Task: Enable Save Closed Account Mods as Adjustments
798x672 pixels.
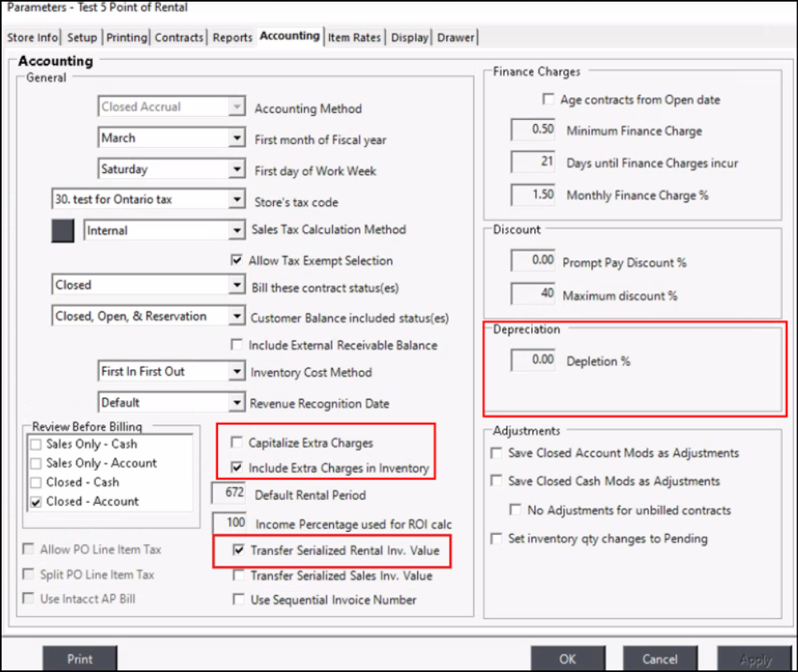Action: (x=497, y=453)
